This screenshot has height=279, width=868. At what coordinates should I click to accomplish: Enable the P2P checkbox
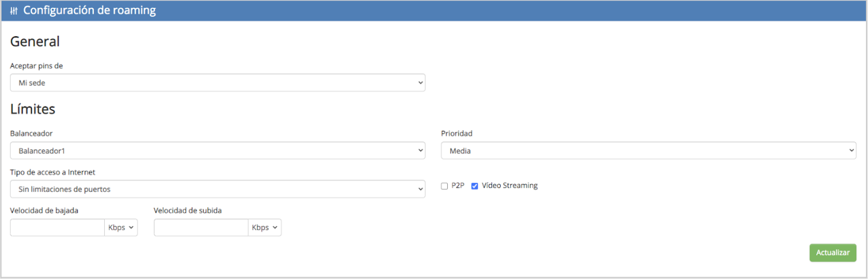point(444,186)
